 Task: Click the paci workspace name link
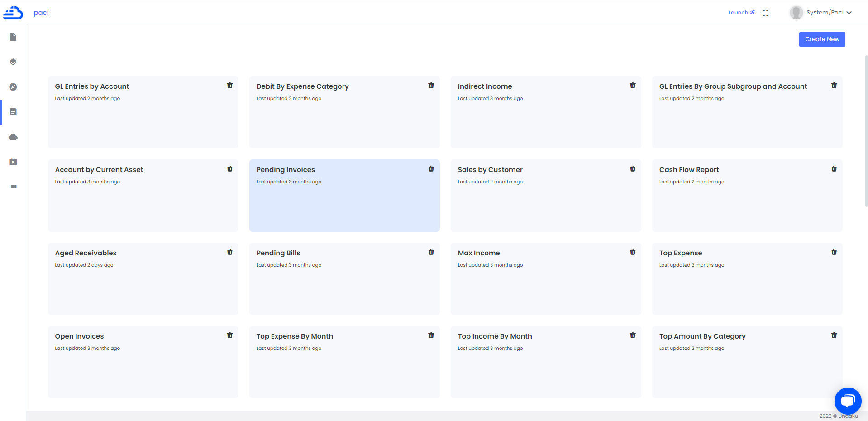pyautogui.click(x=41, y=13)
